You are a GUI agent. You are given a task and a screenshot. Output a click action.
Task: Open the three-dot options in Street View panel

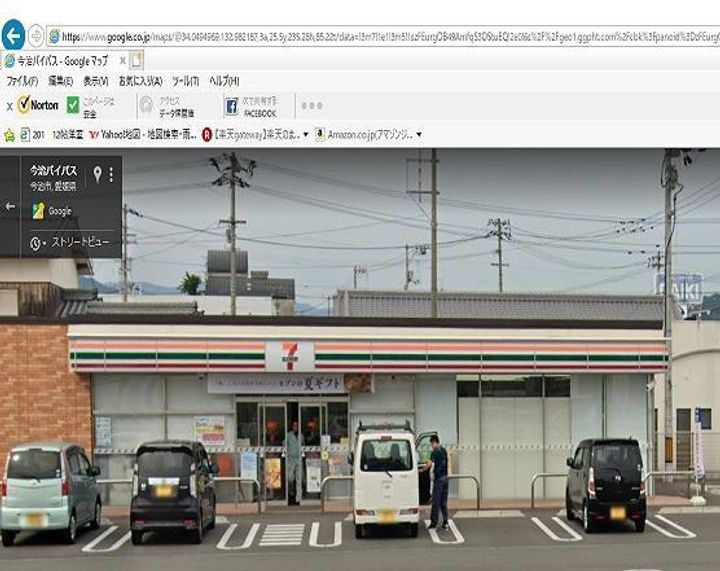click(x=111, y=174)
